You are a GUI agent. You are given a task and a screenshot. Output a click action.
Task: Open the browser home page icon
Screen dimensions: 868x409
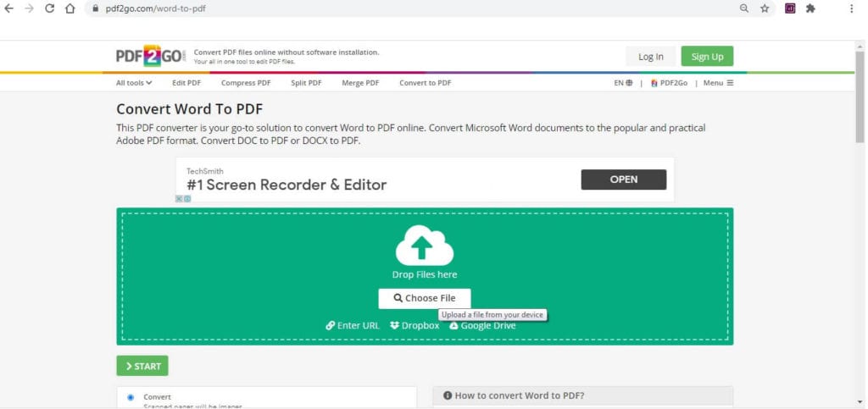[x=70, y=8]
